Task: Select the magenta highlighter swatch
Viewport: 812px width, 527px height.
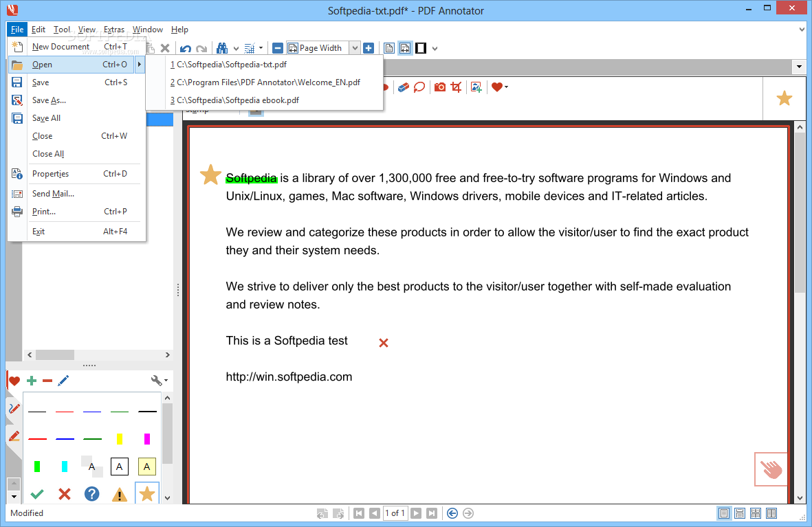Action: 147,439
